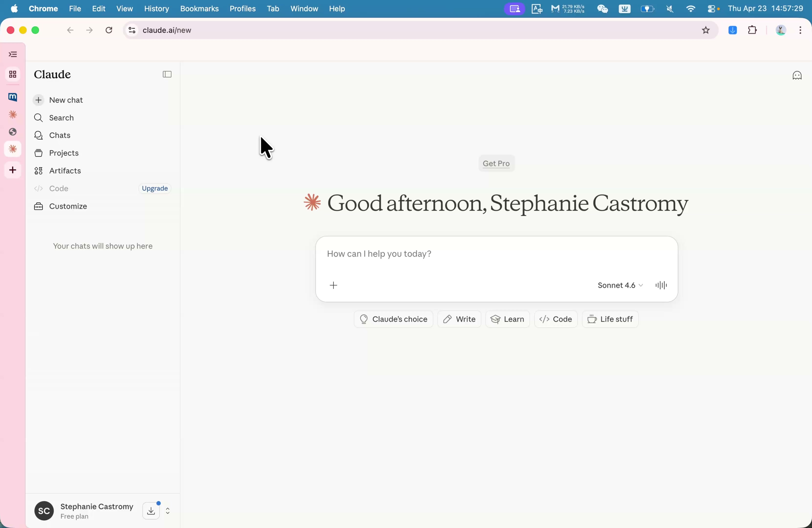Click the date and time in menu bar
The image size is (812, 528).
pyautogui.click(x=766, y=9)
